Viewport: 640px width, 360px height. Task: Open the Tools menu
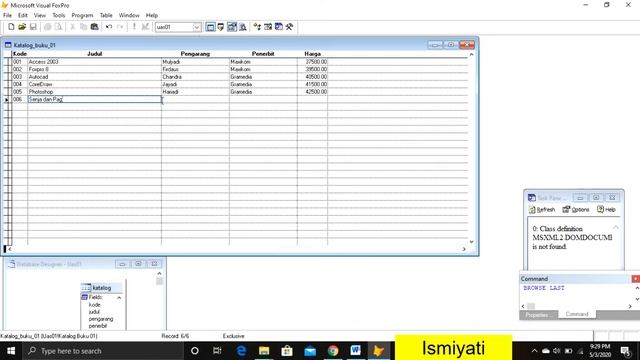click(x=58, y=16)
